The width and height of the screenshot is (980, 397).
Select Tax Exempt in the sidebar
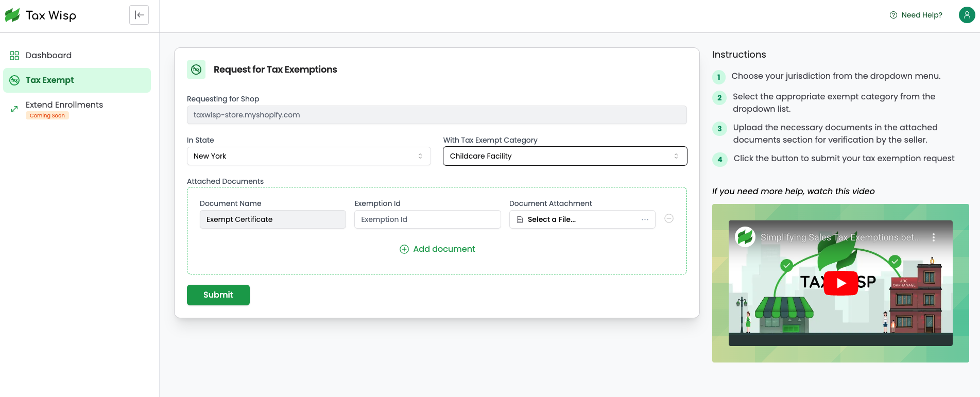[77, 80]
